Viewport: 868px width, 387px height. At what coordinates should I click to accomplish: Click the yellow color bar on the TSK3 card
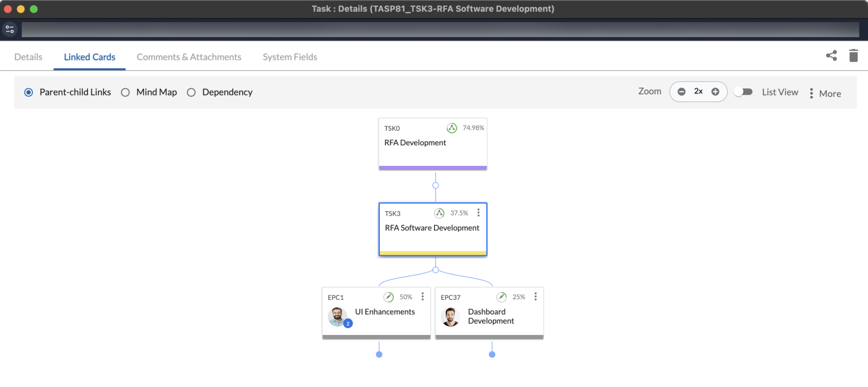point(433,253)
